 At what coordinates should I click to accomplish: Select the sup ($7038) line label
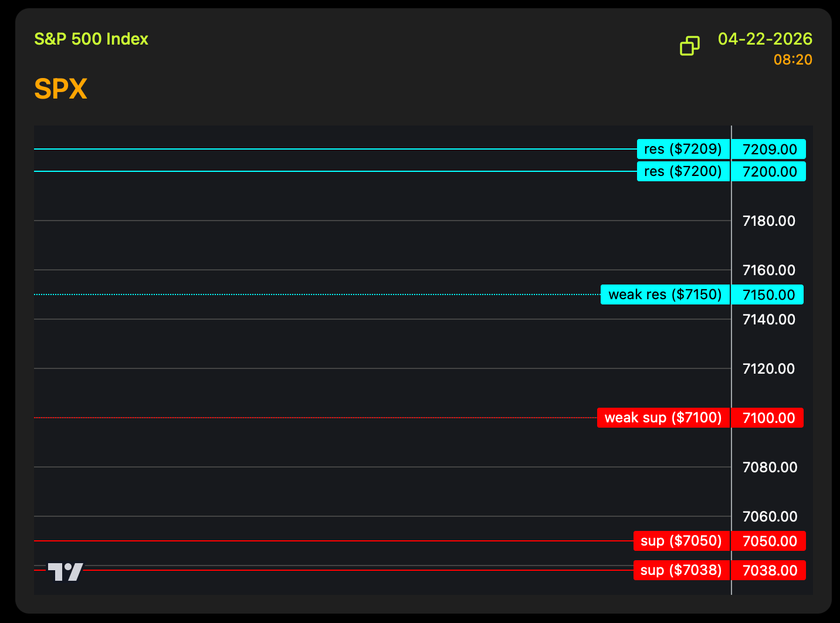click(x=682, y=570)
